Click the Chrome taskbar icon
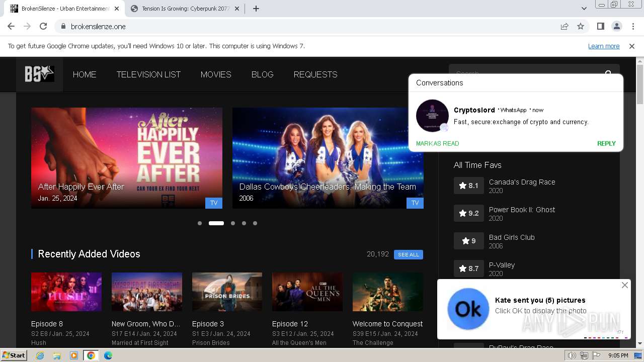The height and width of the screenshot is (362, 644). point(91,355)
